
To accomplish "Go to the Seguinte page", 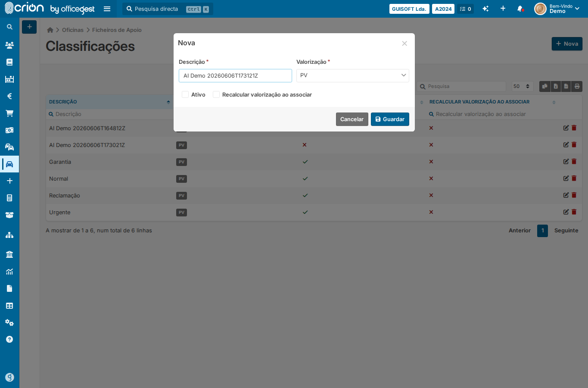I will pyautogui.click(x=566, y=231).
